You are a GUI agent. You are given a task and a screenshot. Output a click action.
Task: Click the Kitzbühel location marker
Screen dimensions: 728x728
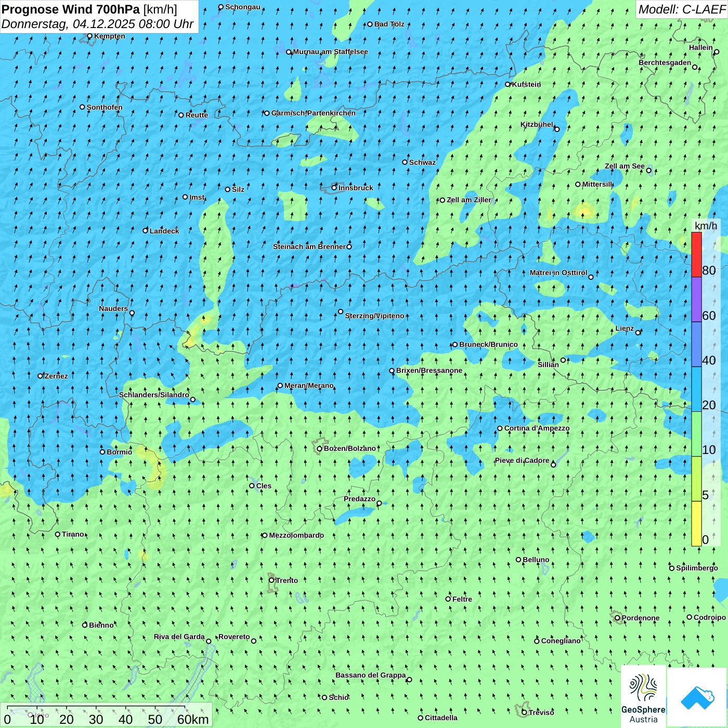pos(557,129)
